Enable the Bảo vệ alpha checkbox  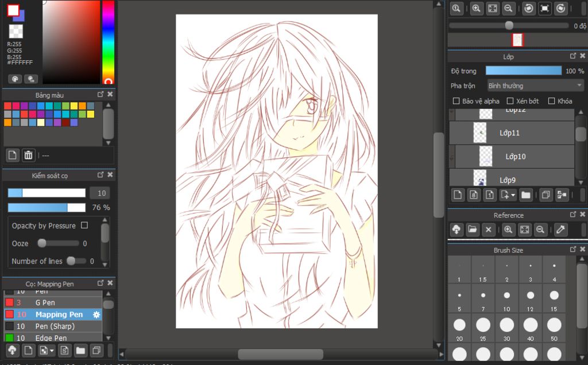pos(457,101)
